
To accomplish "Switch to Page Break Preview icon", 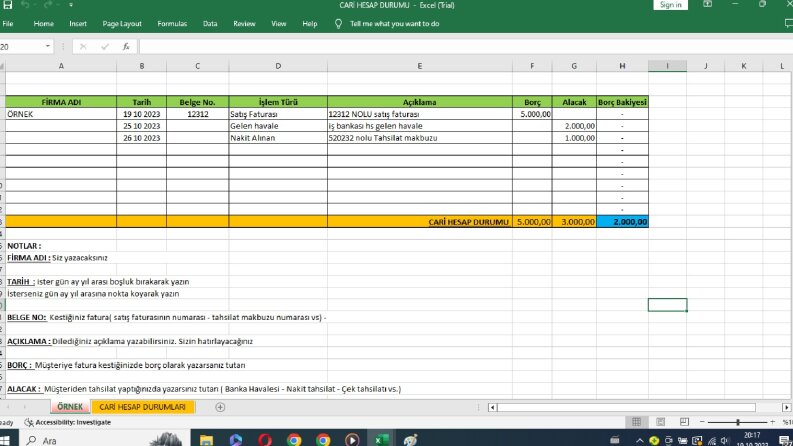I will (684, 422).
